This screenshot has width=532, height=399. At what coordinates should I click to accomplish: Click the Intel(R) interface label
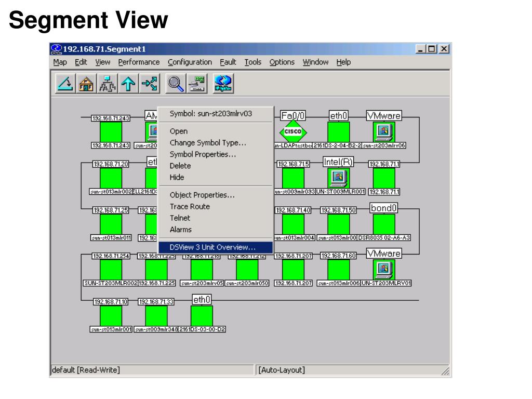[x=338, y=162]
